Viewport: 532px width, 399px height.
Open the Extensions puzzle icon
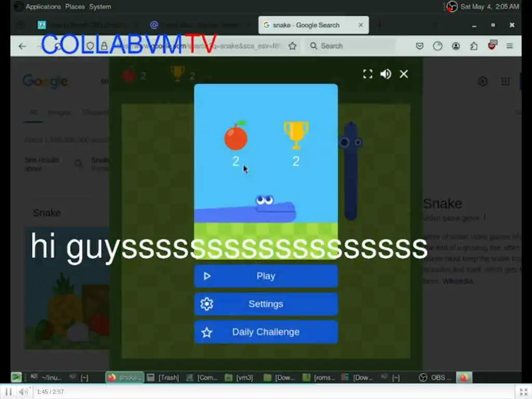pos(474,46)
